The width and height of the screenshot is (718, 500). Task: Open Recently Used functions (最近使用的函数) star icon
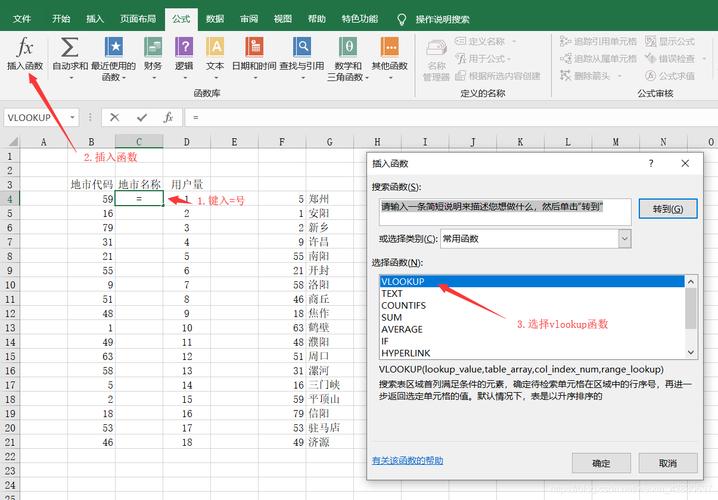tap(114, 47)
